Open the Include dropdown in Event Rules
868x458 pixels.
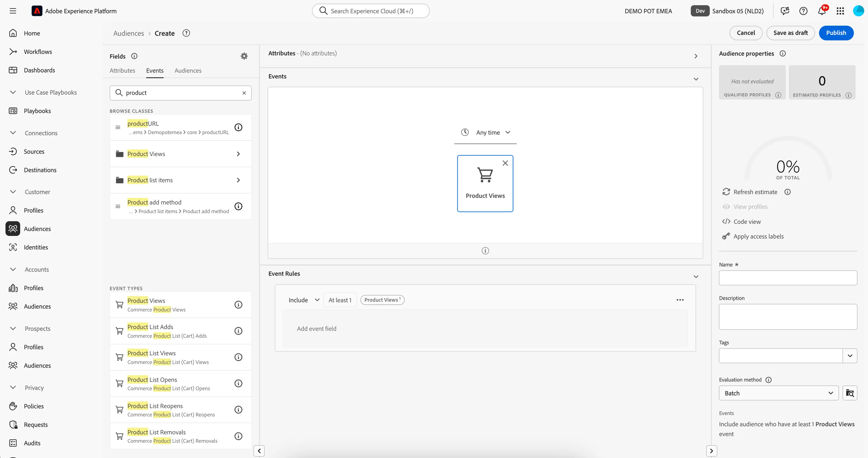click(x=303, y=300)
